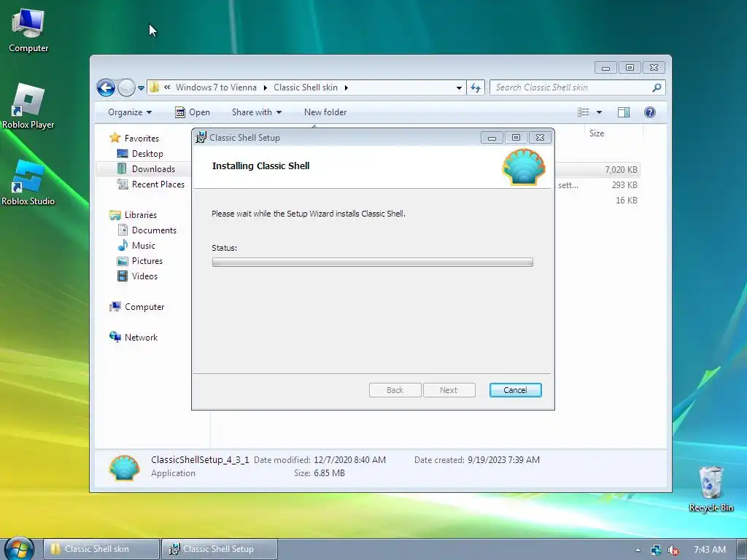This screenshot has width=747, height=560.
Task: Open the Organize menu
Action: pos(130,112)
